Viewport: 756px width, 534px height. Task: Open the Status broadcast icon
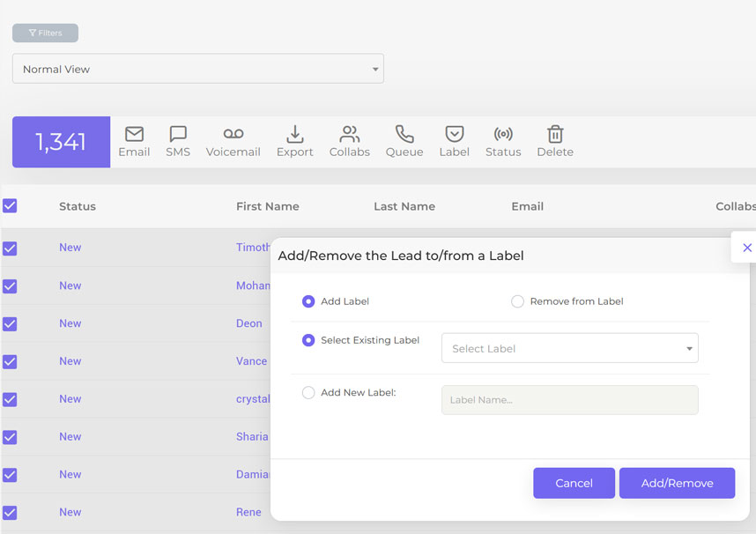(x=503, y=134)
